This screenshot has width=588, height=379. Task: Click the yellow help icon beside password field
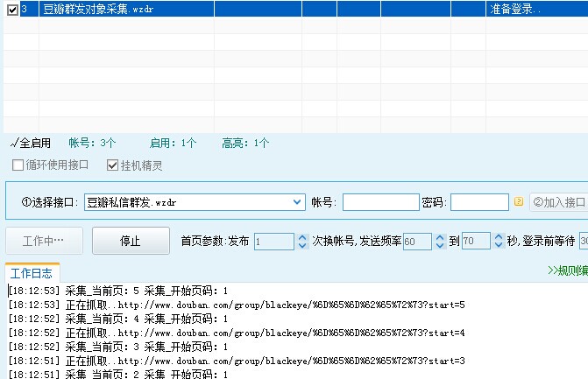click(519, 202)
